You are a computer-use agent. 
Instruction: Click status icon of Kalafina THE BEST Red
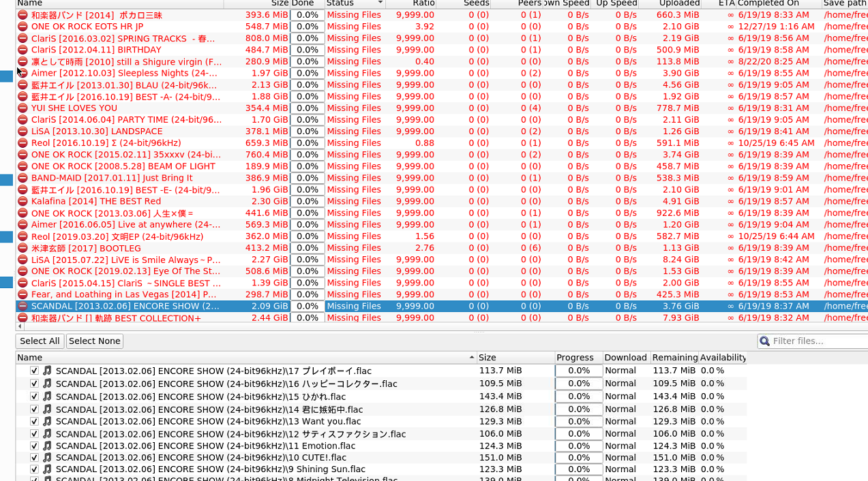pos(23,201)
